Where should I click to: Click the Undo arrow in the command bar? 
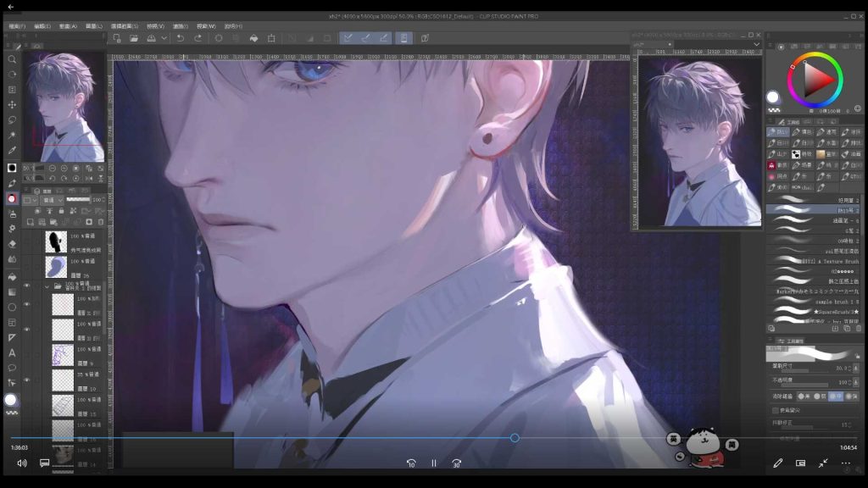click(181, 38)
